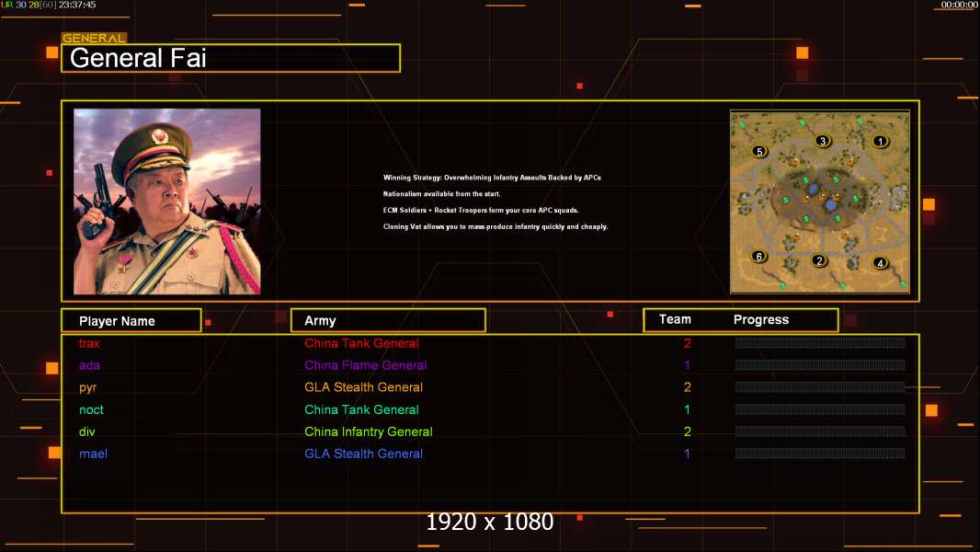The image size is (980, 552).
Task: Click pyr's GLA Stealth General army
Action: pyautogui.click(x=363, y=387)
